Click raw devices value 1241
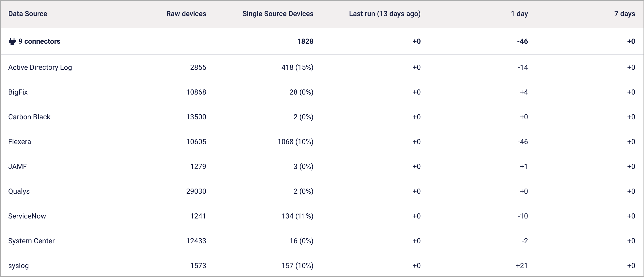This screenshot has width=644, height=277. [x=198, y=216]
